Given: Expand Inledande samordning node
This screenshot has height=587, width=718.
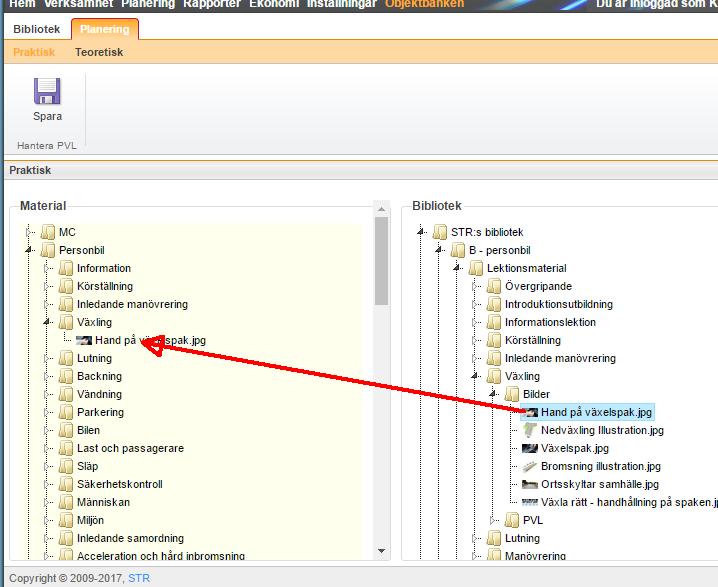Looking at the screenshot, I should click(47, 538).
